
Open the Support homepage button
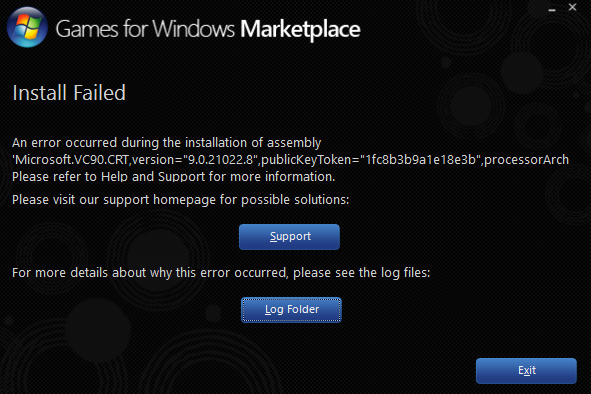[289, 237]
